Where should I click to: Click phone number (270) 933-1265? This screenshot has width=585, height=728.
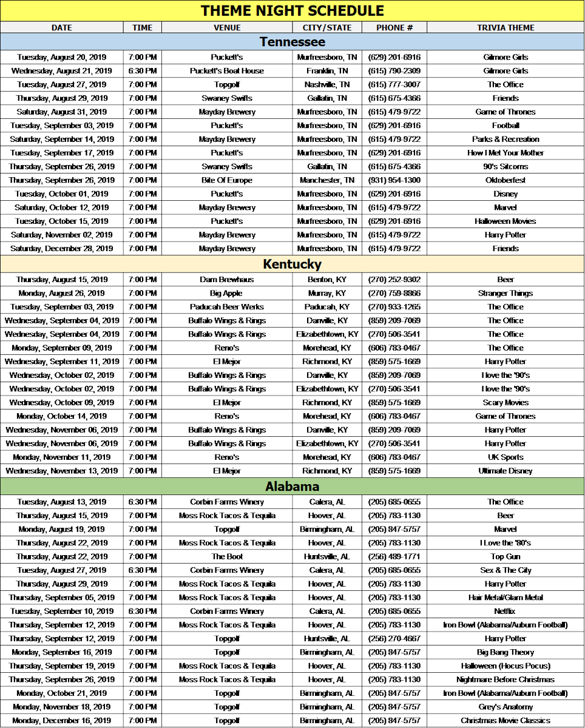tap(394, 307)
